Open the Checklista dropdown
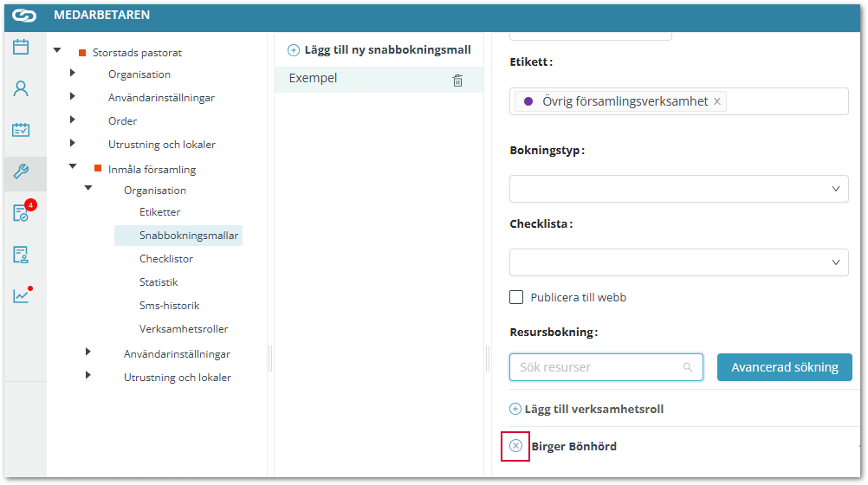The image size is (868, 485). tap(678, 262)
